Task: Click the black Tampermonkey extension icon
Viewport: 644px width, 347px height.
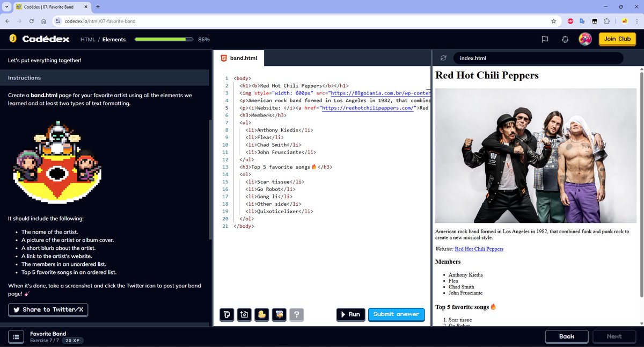Action: (x=595, y=21)
